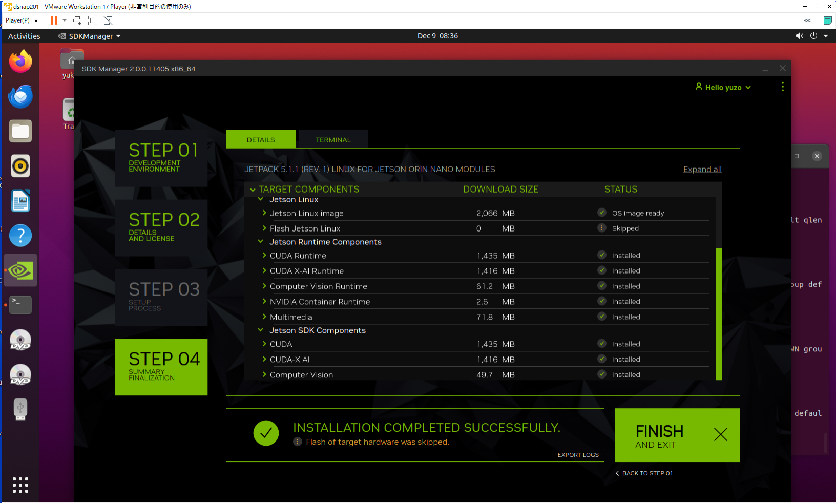Open the Player(P) menu dropdown

click(x=22, y=20)
